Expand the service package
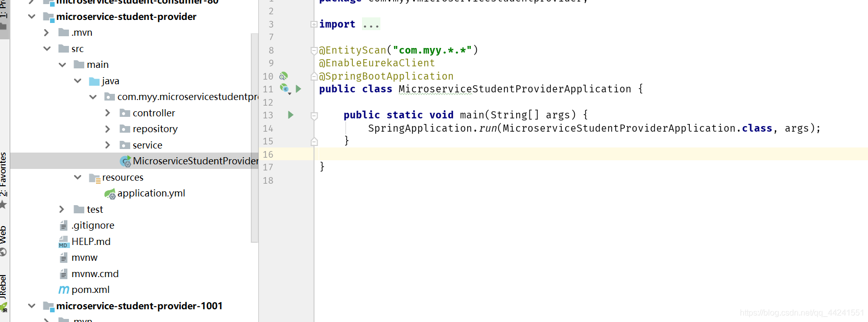The height and width of the screenshot is (322, 868). pos(108,145)
